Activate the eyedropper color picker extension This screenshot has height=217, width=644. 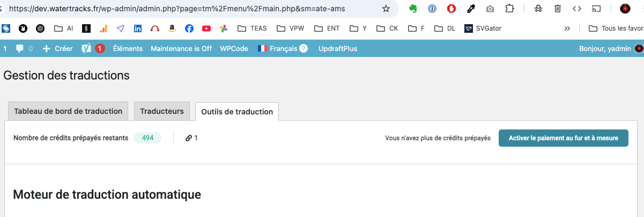point(471,9)
